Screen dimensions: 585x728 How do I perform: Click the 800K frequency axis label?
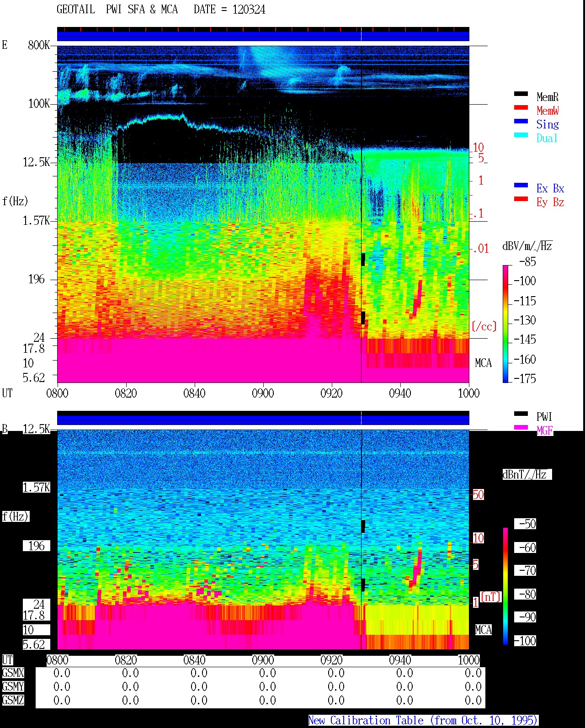39,45
